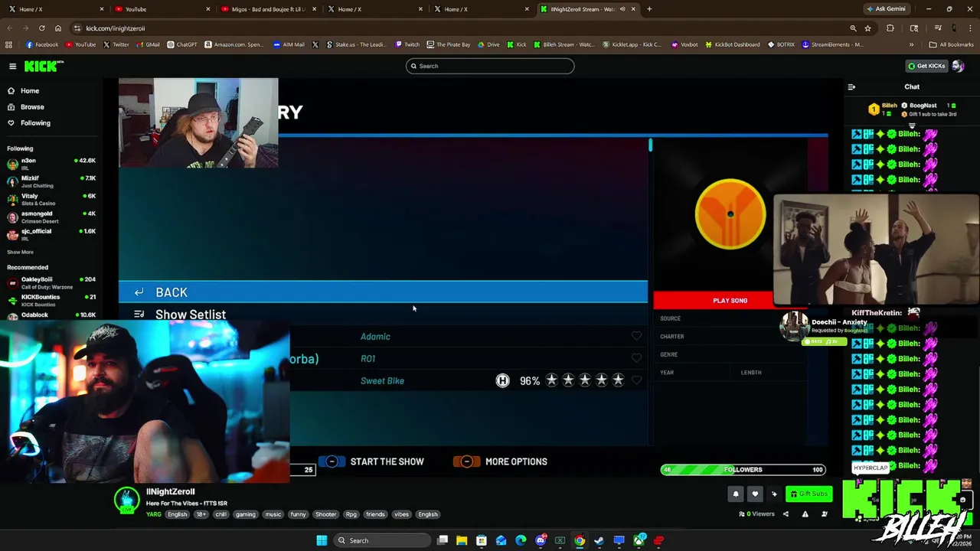Click the 0 Viewers count
This screenshot has height=551, width=980.
pos(756,514)
